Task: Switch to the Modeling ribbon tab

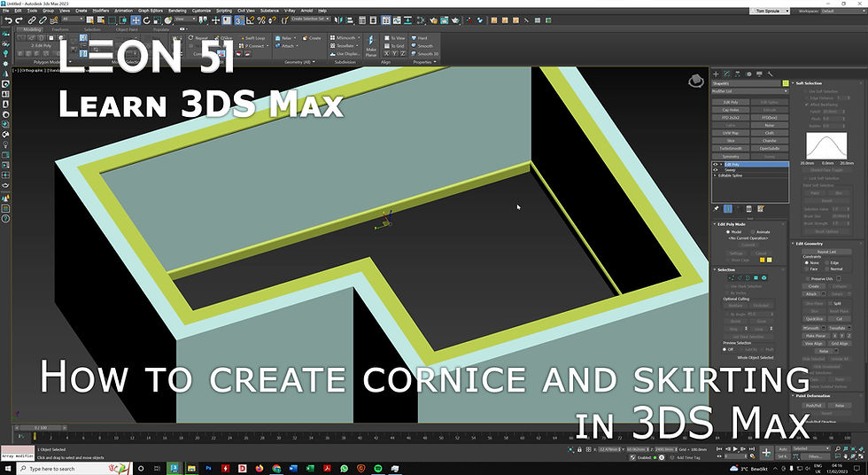Action: point(32,29)
